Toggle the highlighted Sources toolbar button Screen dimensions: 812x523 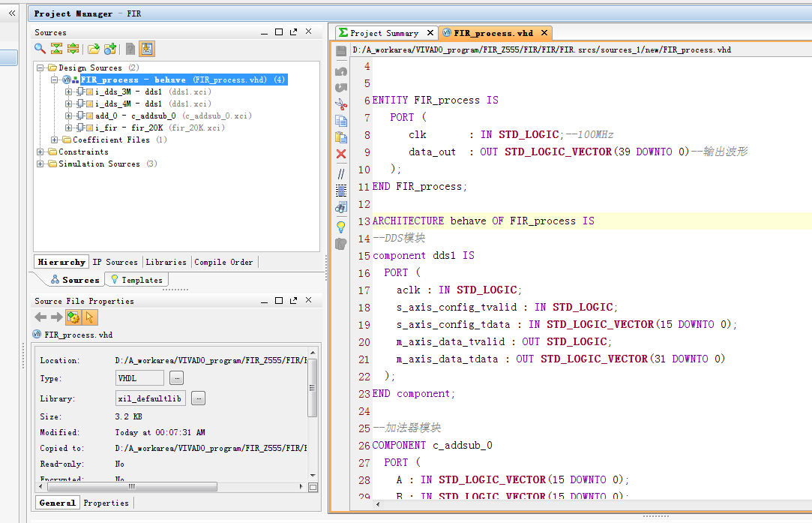(147, 49)
